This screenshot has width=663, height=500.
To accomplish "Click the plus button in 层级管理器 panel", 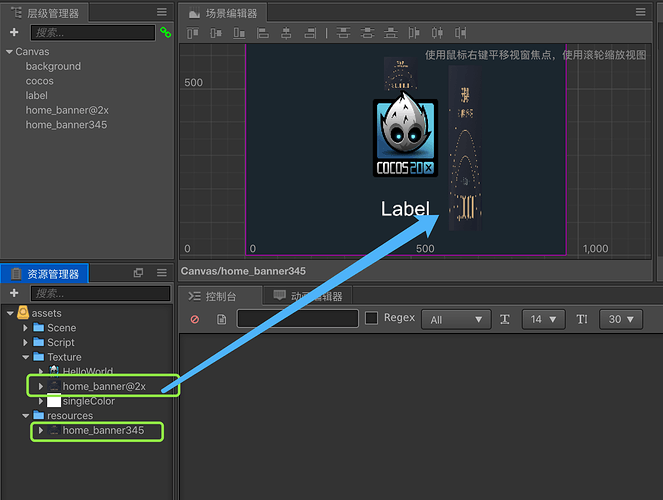I will pos(14,32).
